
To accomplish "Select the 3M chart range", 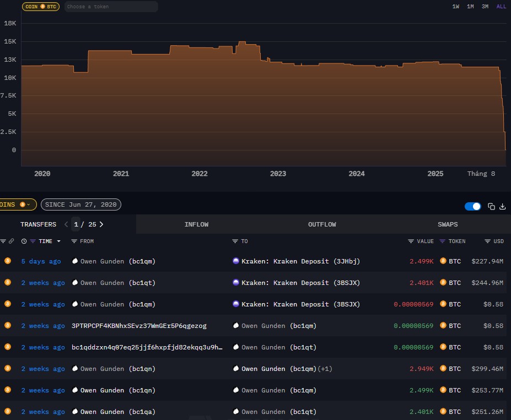I will [x=485, y=7].
